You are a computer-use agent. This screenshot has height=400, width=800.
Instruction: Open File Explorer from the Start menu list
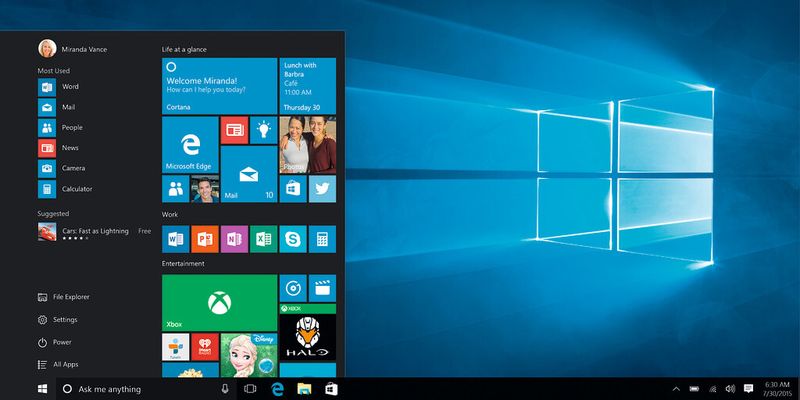tap(64, 297)
